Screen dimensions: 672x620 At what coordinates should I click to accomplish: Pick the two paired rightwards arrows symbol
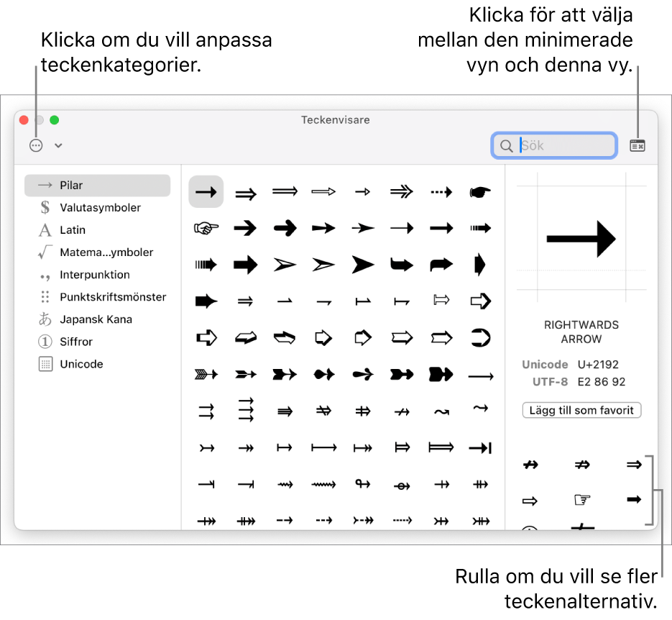(206, 411)
